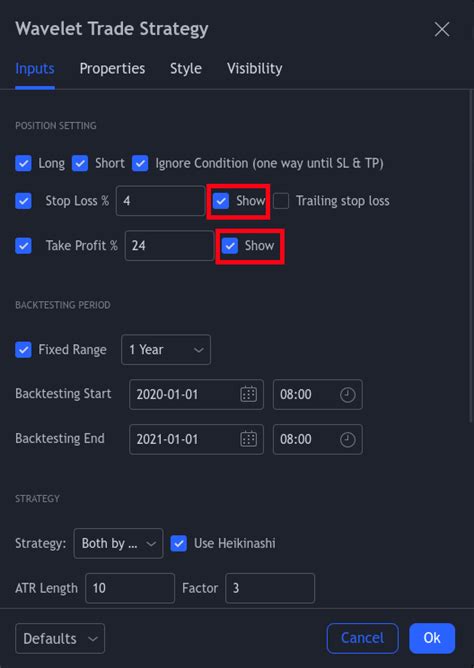474x668 pixels.
Task: Close the Wavelet Trade Strategy dialog
Action: (x=442, y=29)
